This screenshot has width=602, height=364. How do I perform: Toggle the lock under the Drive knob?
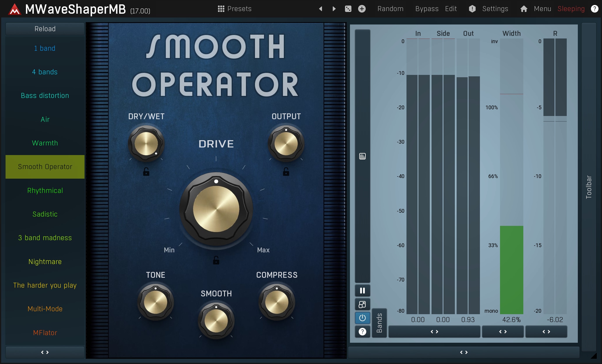216,260
